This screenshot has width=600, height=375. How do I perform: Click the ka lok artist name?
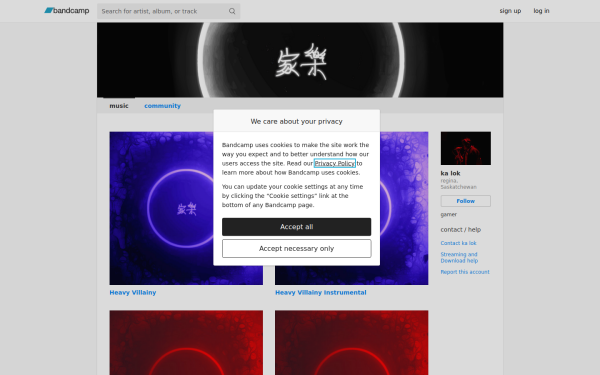click(450, 173)
